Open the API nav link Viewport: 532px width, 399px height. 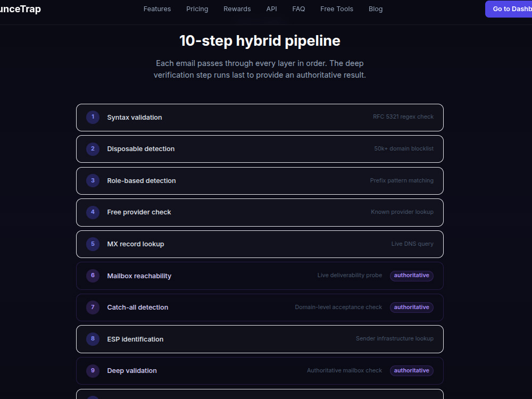point(271,9)
